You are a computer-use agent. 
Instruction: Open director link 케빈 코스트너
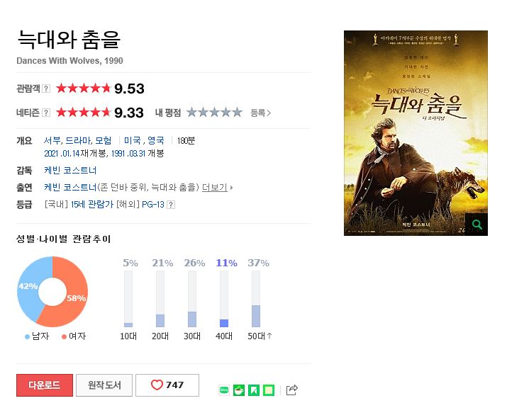coord(70,170)
